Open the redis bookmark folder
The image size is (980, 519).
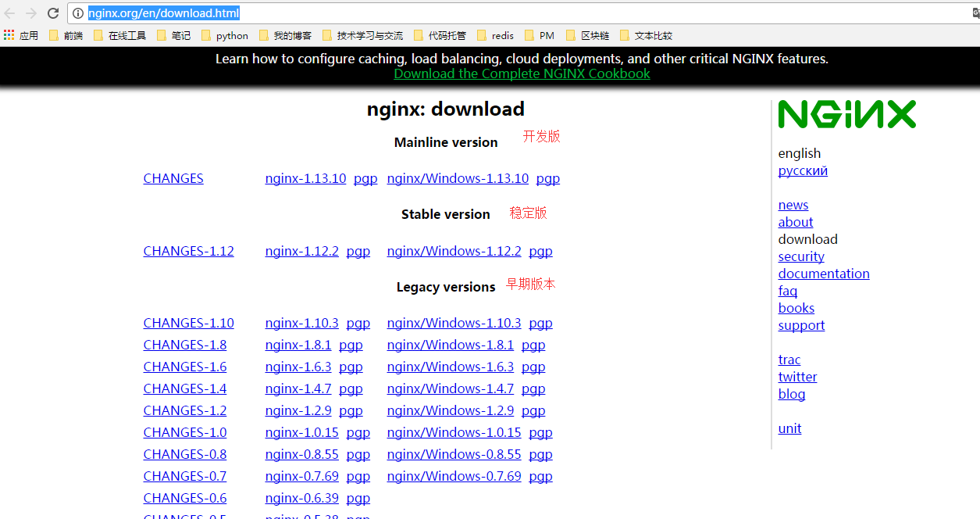(495, 35)
